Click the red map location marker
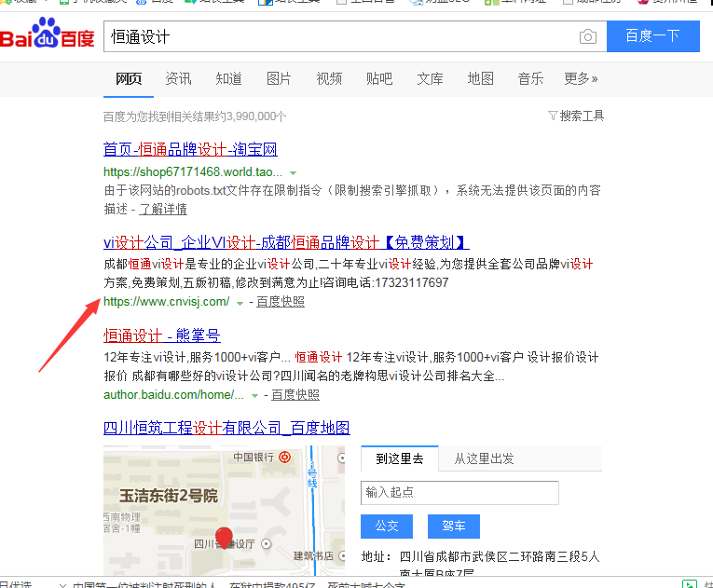Viewport: 713px width, 588px height. (x=224, y=538)
